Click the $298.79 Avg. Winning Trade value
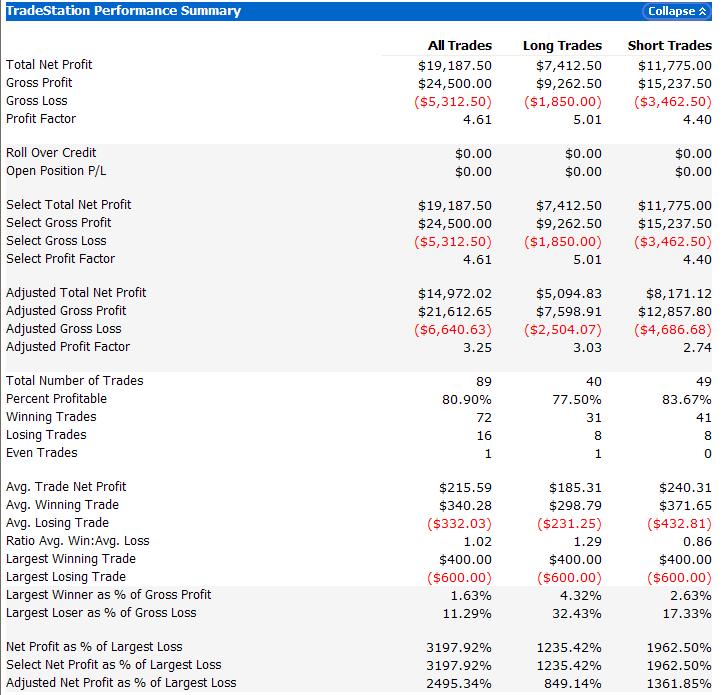Screen dimensions: 725x695 (575, 506)
